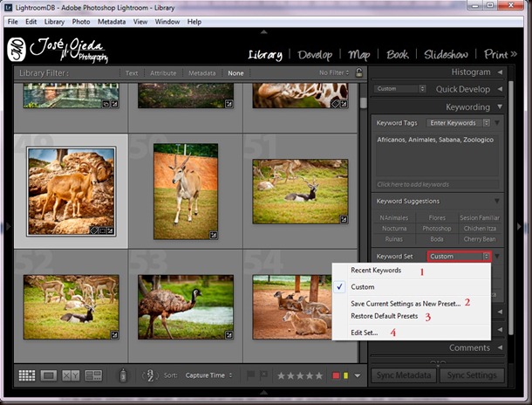This screenshot has width=532, height=405.
Task: Open Sort Capture Time dropdown
Action: pos(208,375)
